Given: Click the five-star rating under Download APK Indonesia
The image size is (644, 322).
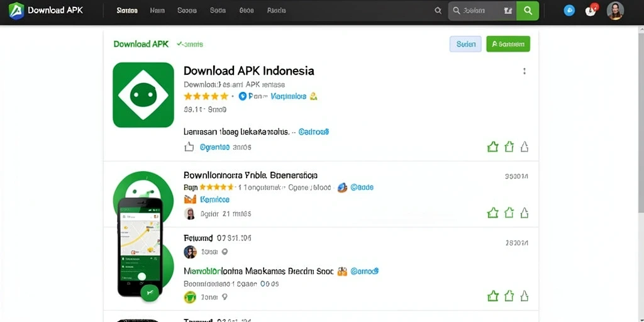Looking at the screenshot, I should click(206, 96).
